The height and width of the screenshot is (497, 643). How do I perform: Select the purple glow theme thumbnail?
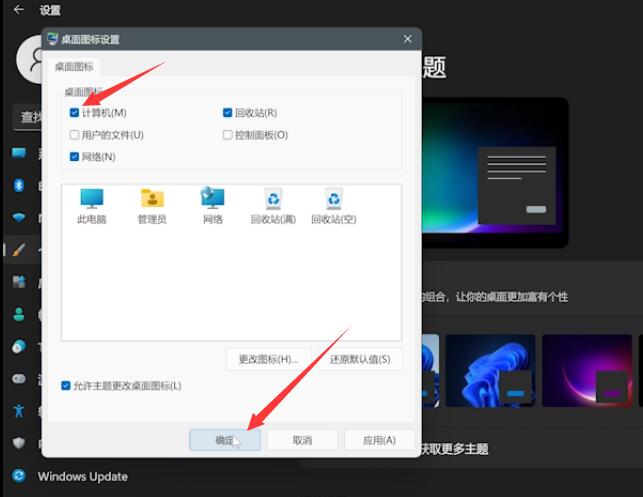coord(587,371)
